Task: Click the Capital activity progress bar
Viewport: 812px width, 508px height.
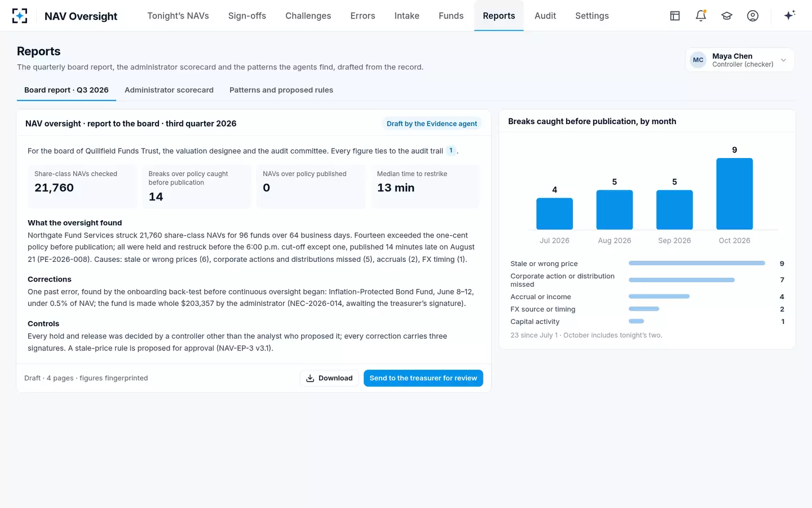Action: coord(637,321)
